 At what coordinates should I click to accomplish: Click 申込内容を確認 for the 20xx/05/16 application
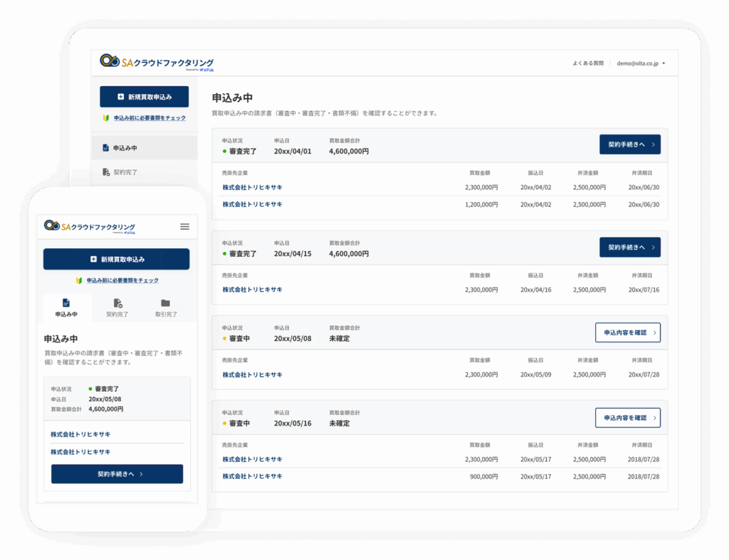[x=628, y=418]
